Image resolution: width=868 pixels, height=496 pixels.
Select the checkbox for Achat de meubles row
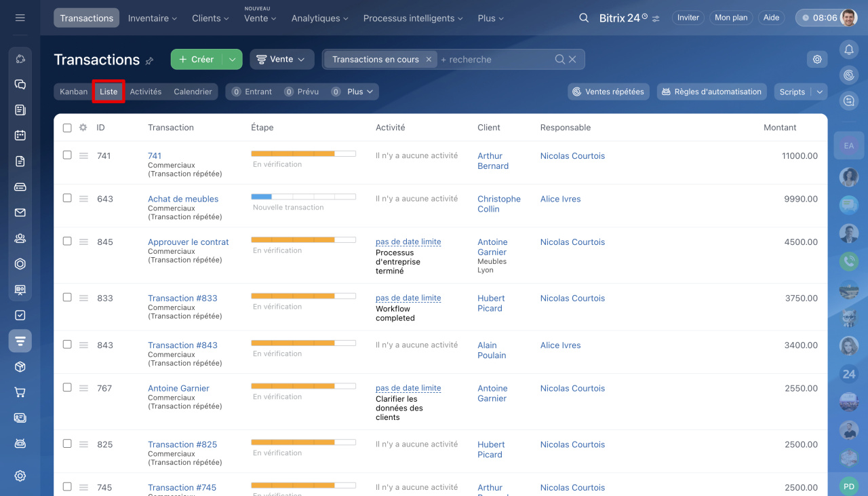(x=67, y=198)
